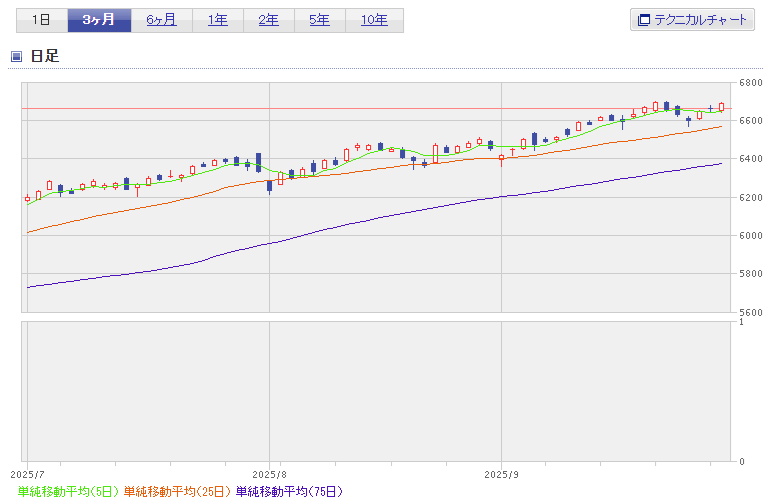Viewport: 772px width, 504px height.
Task: Click the empty lower indicator panel
Action: coord(377,390)
